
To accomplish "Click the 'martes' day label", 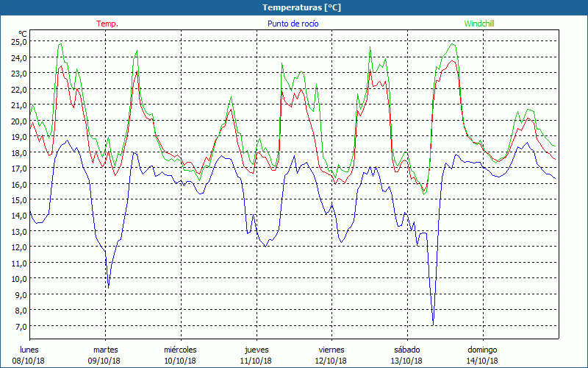I will pos(105,350).
